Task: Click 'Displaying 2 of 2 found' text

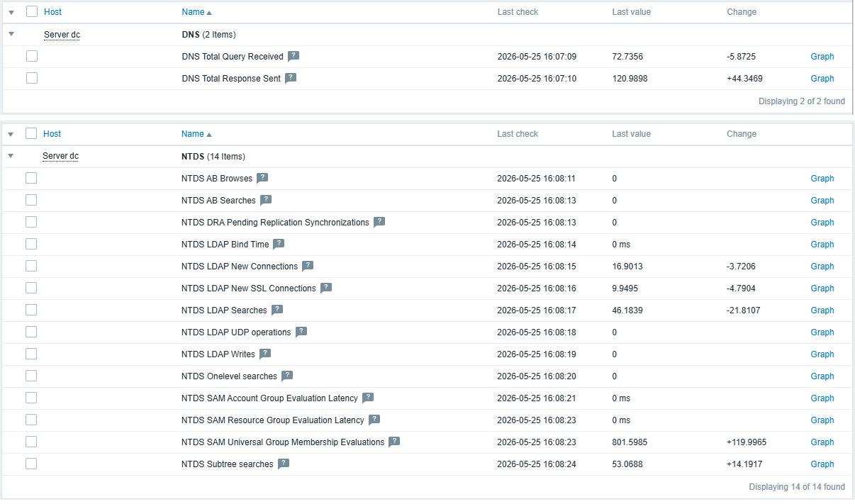Action: (802, 101)
